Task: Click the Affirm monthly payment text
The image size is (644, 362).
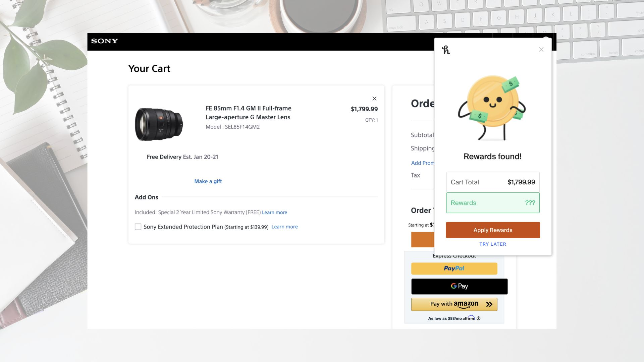Action: (x=451, y=318)
